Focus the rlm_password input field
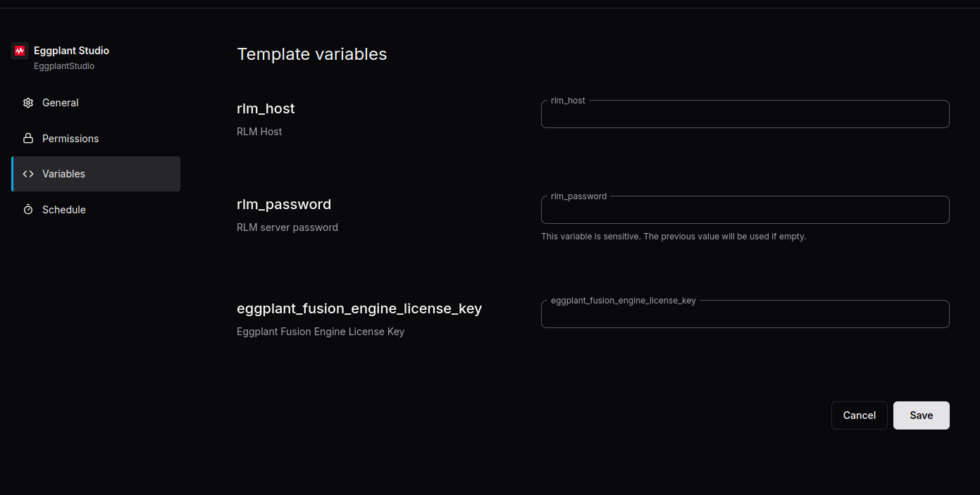The height and width of the screenshot is (495, 980). (x=745, y=210)
